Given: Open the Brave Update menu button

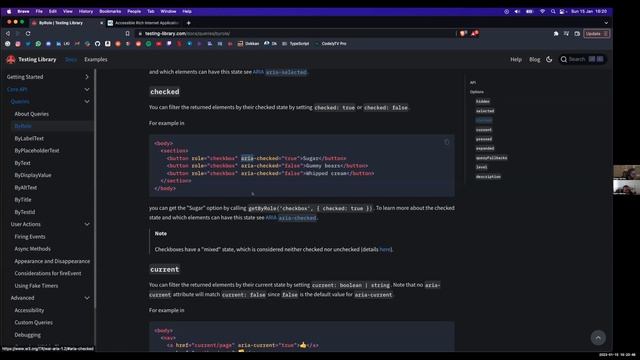Looking at the screenshot, I should click(596, 34).
